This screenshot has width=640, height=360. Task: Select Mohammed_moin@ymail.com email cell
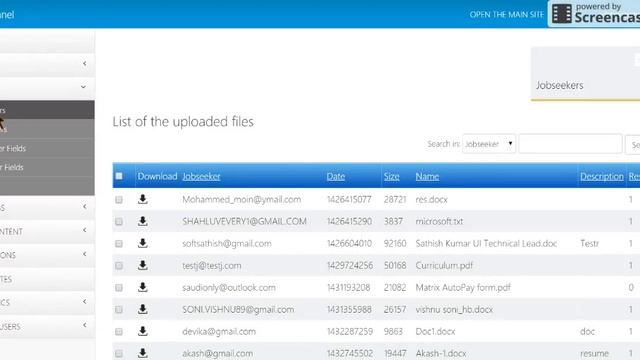pyautogui.click(x=241, y=200)
